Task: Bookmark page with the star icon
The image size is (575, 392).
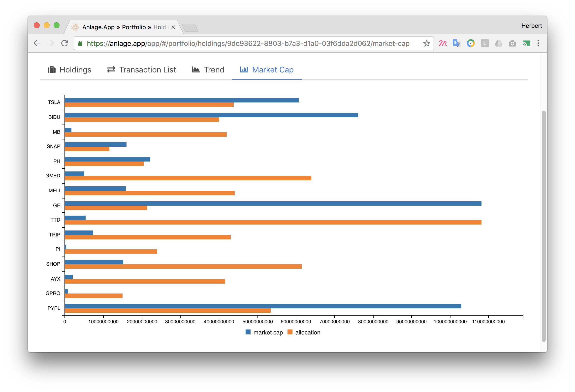Action: [x=426, y=43]
